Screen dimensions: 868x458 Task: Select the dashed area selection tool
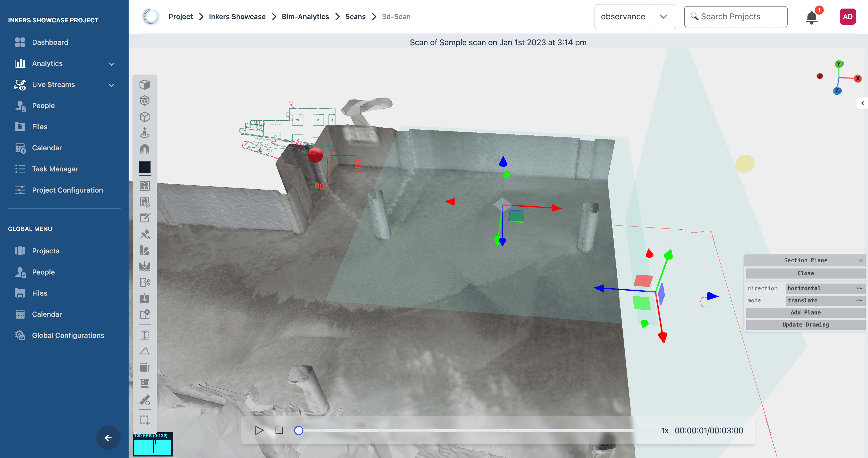pyautogui.click(x=145, y=420)
